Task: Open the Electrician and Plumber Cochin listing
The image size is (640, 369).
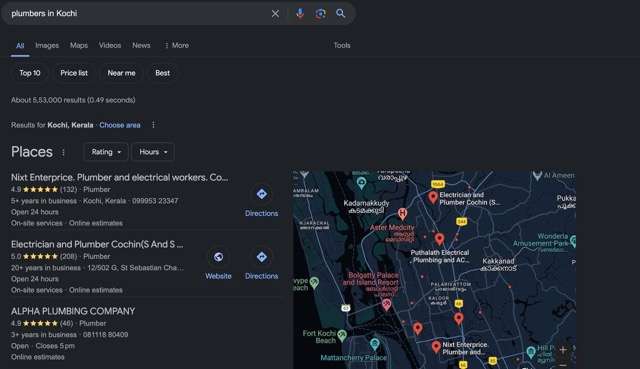Action: [97, 245]
